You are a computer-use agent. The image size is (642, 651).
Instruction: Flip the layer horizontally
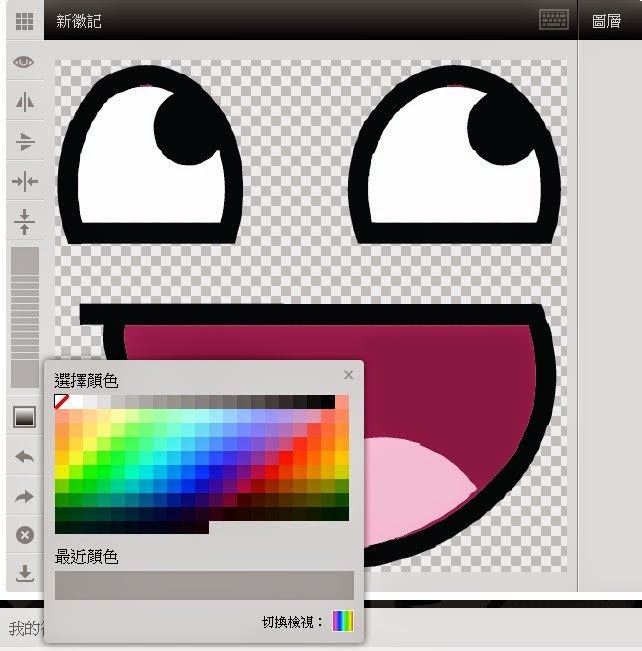[x=25, y=102]
